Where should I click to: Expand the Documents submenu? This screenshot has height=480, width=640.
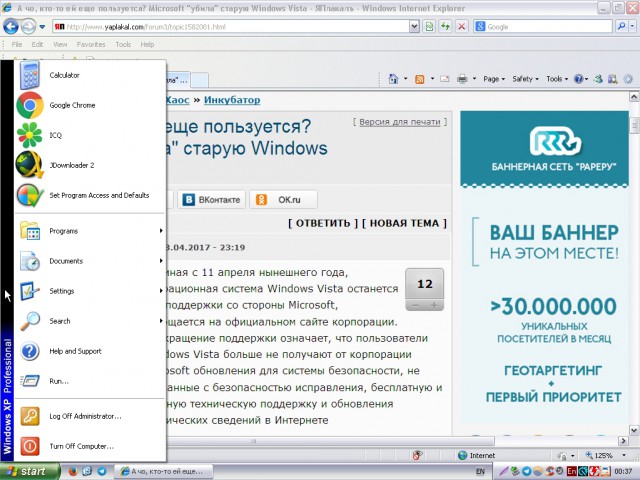[90, 261]
